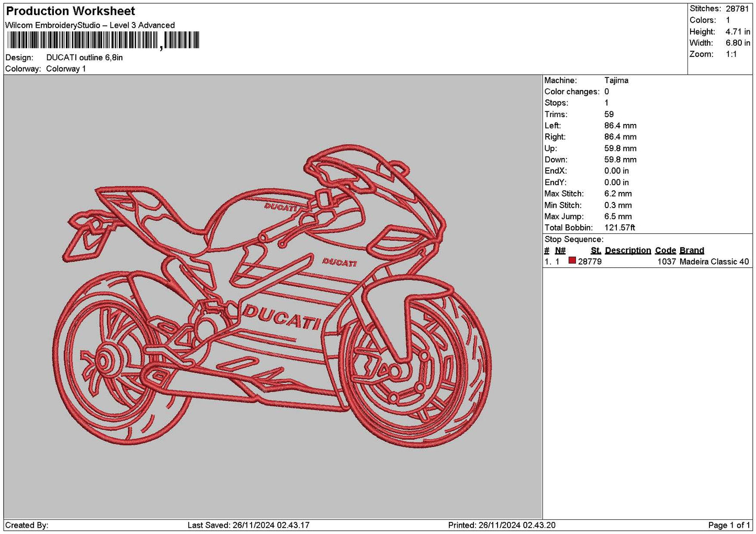Click the 'Printed' timestamp in footer
Screen dimensions: 756x534
tap(502, 525)
